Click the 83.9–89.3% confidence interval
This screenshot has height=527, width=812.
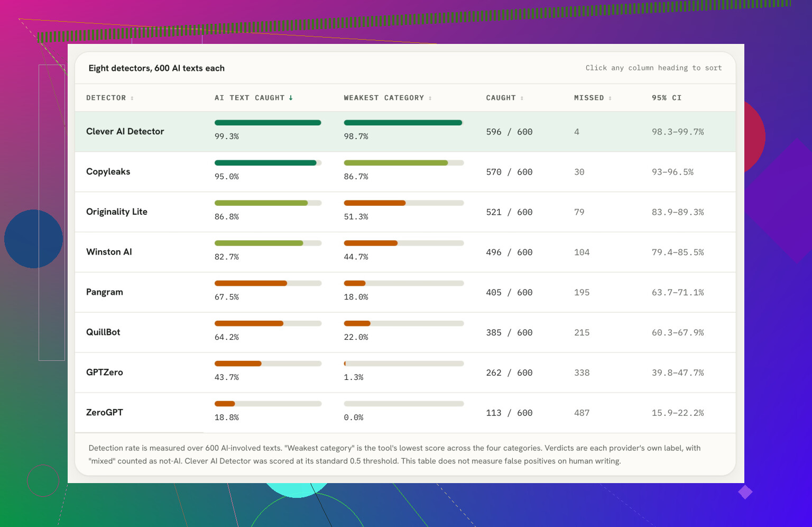(x=678, y=212)
